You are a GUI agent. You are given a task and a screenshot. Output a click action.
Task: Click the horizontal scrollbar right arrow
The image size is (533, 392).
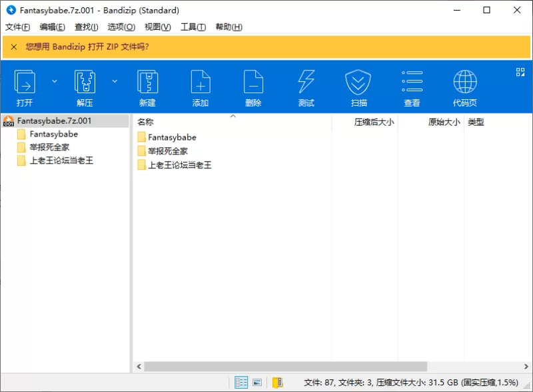pos(526,367)
